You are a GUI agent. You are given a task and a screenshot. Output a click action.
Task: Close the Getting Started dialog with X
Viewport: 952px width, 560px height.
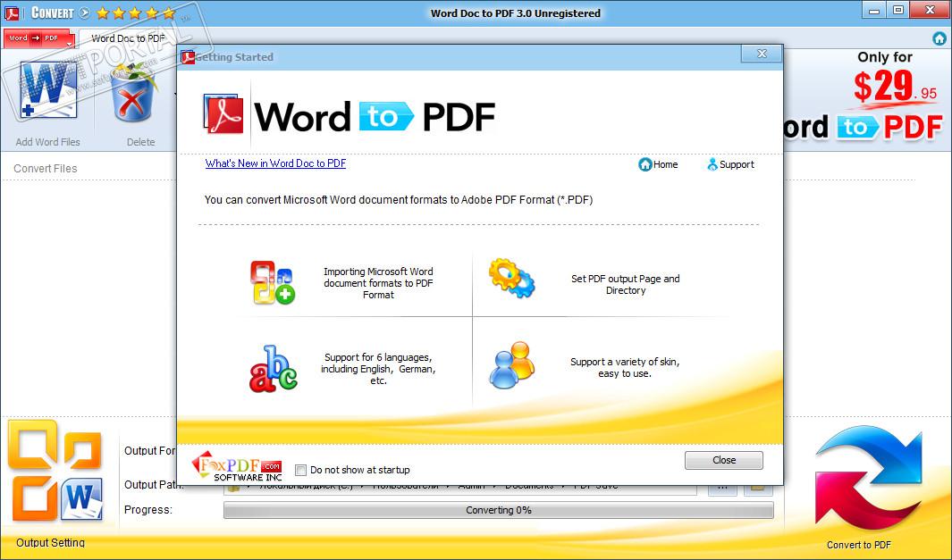762,54
